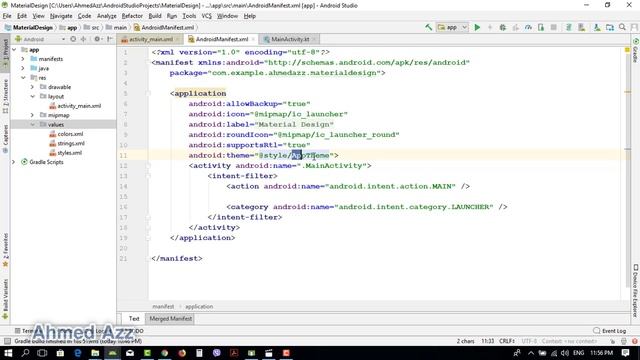Click the Make Project hammer icon
The image size is (640, 360).
(429, 27)
